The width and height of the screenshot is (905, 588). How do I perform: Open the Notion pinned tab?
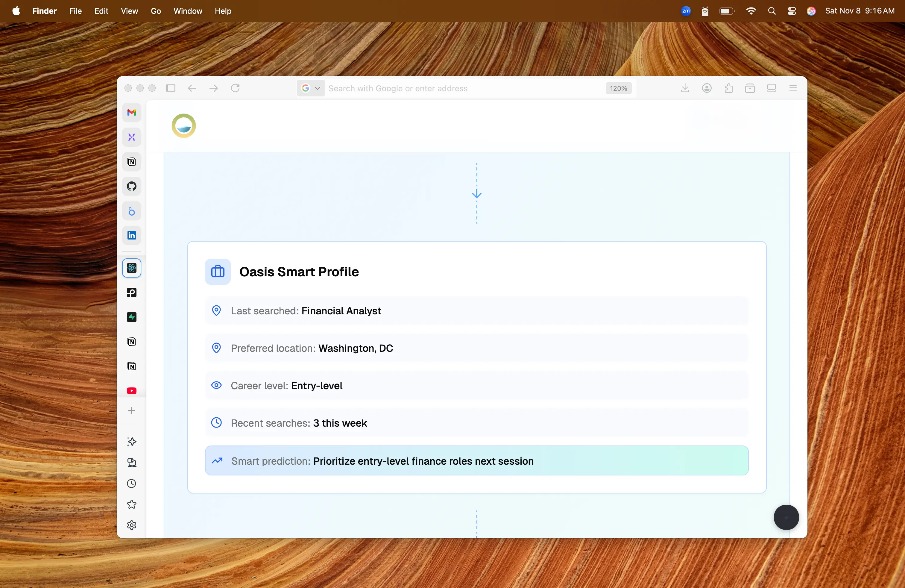point(132,162)
